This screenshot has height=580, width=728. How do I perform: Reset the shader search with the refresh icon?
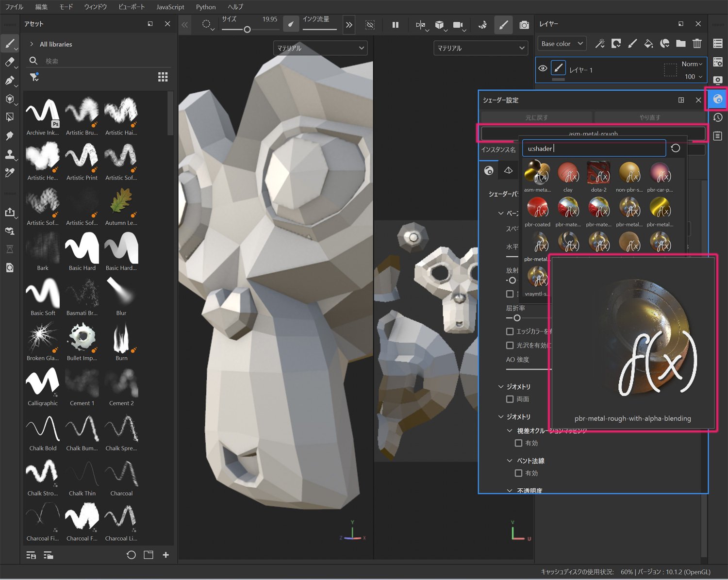pyautogui.click(x=676, y=149)
